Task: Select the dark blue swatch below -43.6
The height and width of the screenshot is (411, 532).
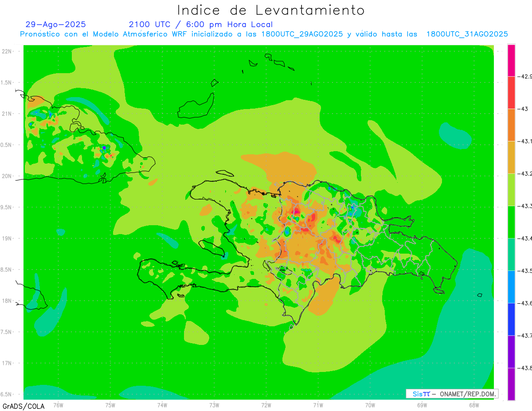Action: [511, 319]
